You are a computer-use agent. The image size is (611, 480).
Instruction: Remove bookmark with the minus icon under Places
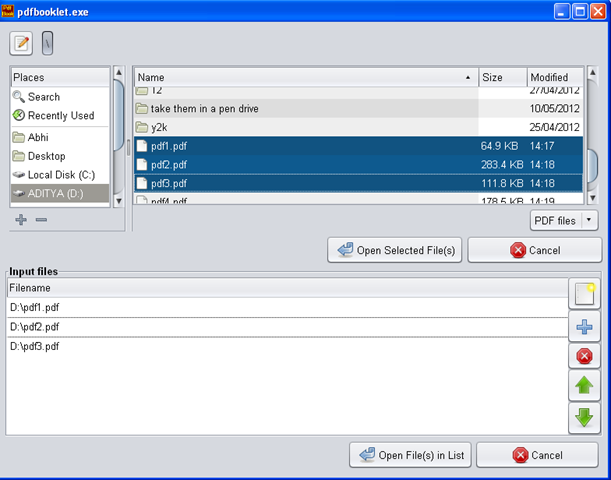pos(41,220)
